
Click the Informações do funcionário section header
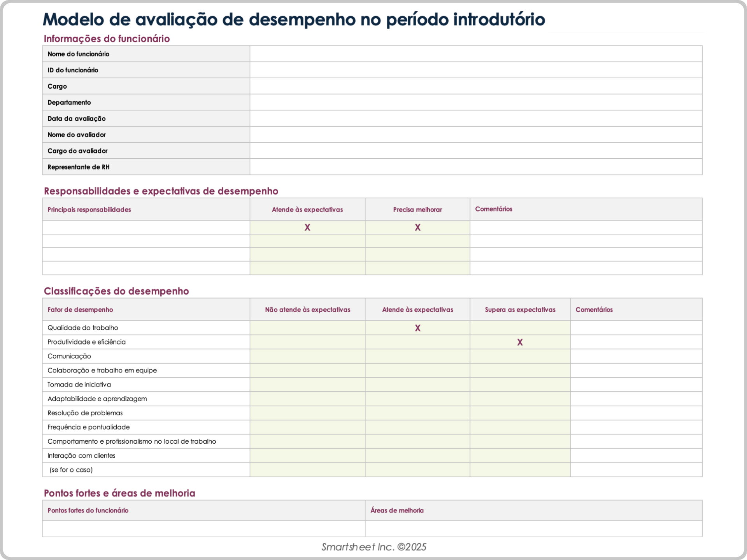(x=107, y=38)
